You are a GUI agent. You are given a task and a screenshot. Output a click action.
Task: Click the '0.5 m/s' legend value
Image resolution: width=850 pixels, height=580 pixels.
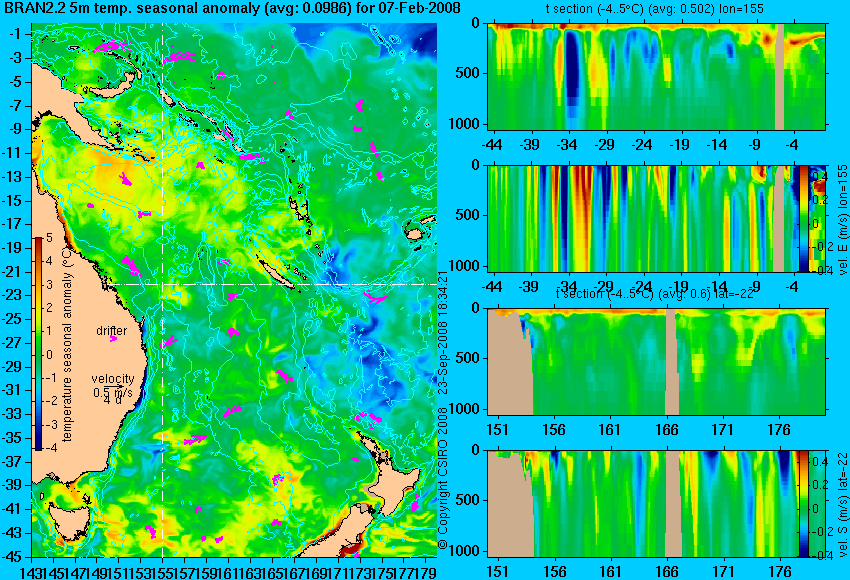(113, 392)
